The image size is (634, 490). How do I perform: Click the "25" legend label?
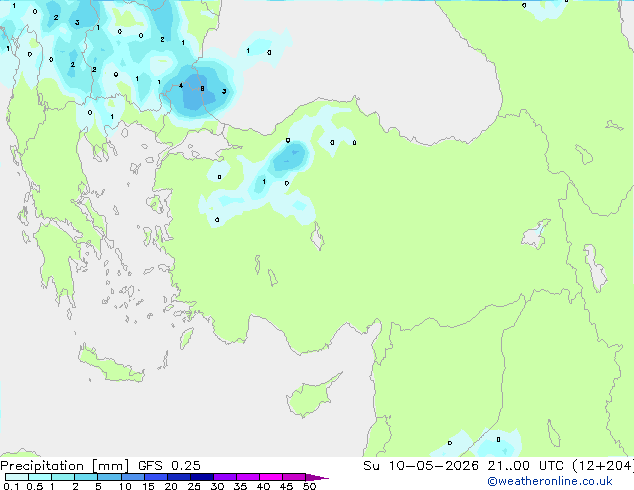click(194, 486)
